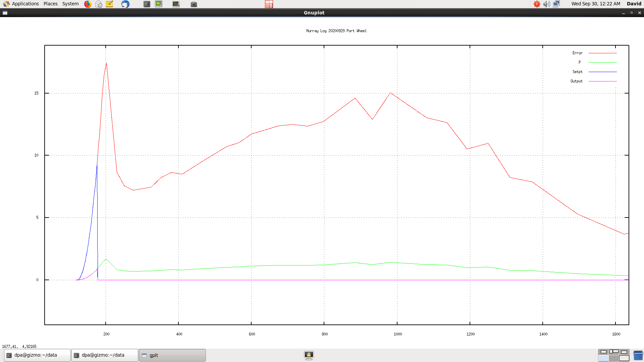Screen dimensions: 644x362
Task: Launch the Thunderbird mail client icon
Action: point(125,4)
